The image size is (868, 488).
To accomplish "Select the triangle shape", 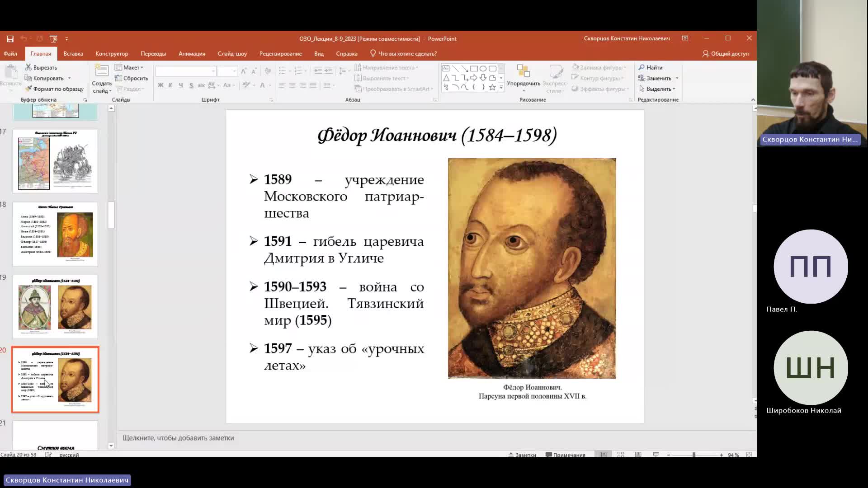I will pyautogui.click(x=446, y=78).
